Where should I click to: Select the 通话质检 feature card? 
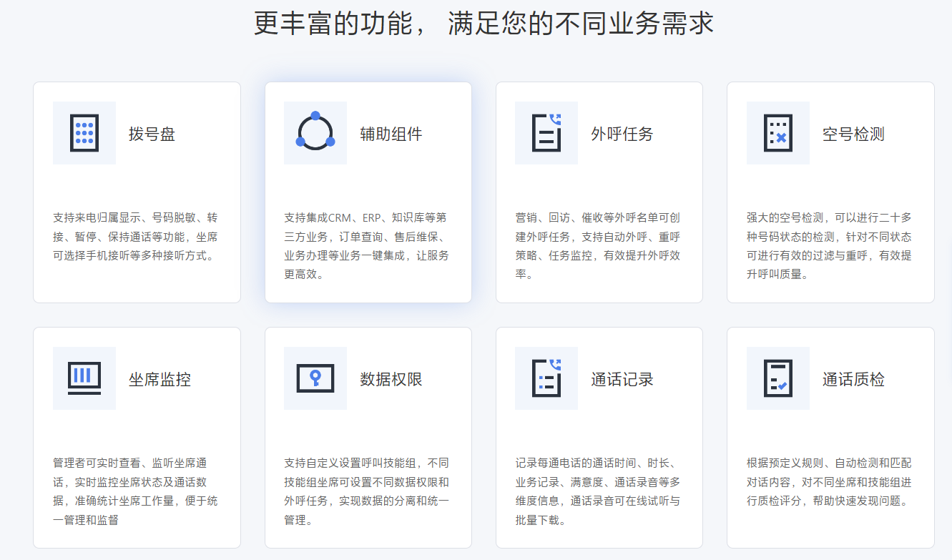[x=830, y=437]
